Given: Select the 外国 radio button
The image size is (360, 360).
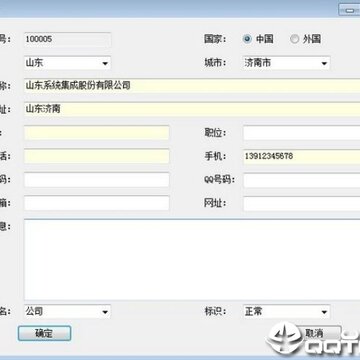Looking at the screenshot, I should pos(294,39).
